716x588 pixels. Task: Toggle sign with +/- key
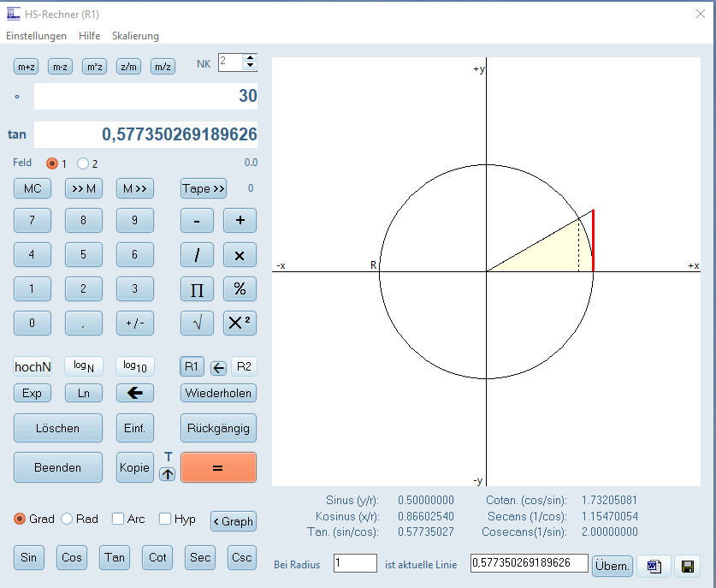135,324
